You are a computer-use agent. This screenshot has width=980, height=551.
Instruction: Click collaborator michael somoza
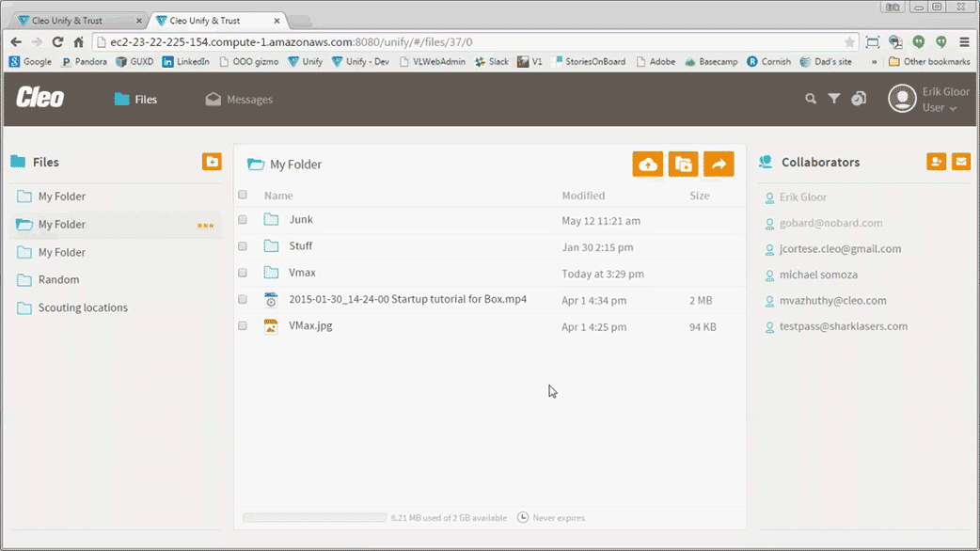click(x=818, y=275)
